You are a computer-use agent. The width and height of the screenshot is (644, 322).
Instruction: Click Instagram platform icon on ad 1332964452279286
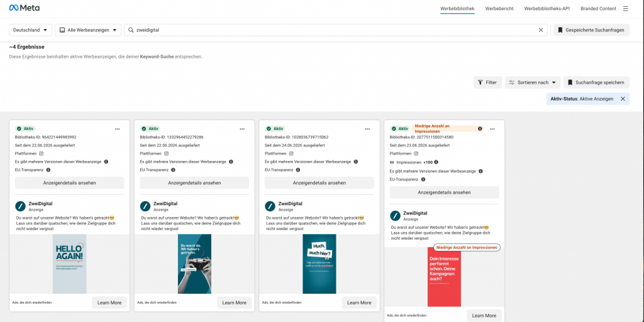[x=166, y=153]
